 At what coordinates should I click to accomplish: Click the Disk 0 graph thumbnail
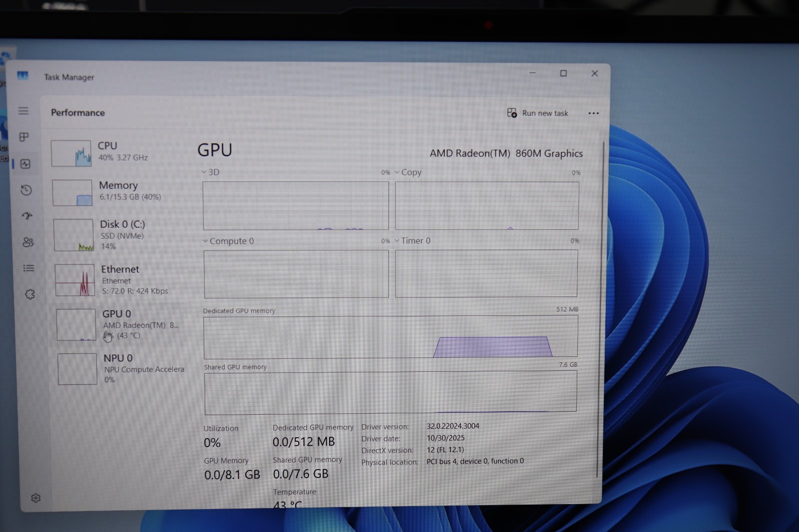(x=74, y=235)
